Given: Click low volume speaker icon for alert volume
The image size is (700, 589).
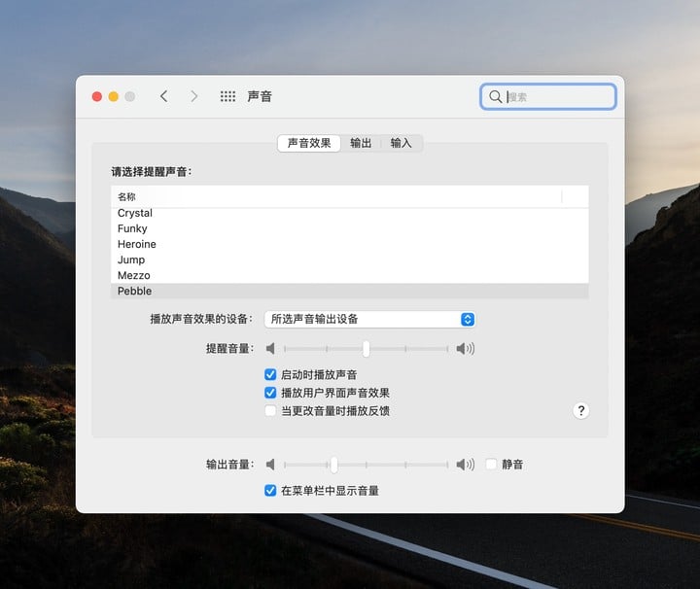Looking at the screenshot, I should 271,348.
